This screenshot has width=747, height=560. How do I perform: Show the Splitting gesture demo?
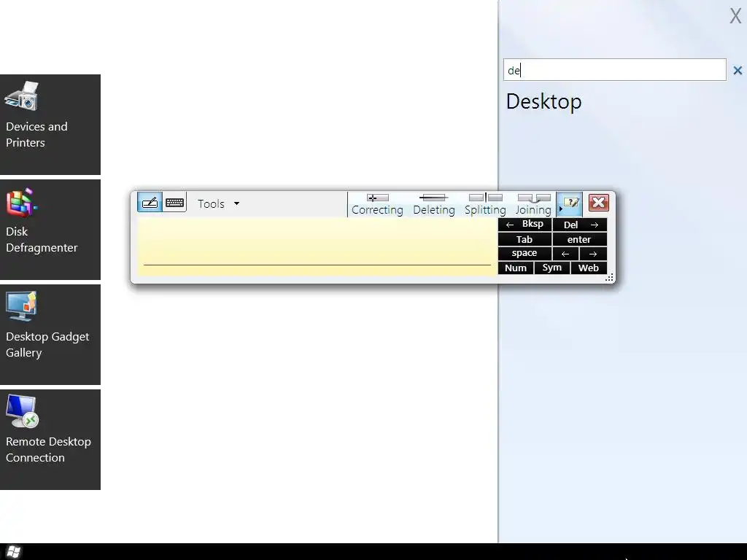(485, 204)
